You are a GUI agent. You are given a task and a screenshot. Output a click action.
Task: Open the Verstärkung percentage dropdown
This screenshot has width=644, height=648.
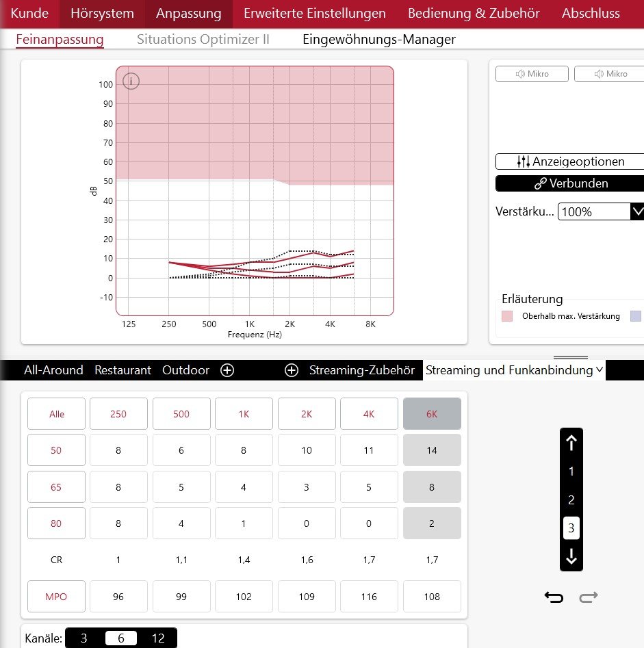point(637,211)
